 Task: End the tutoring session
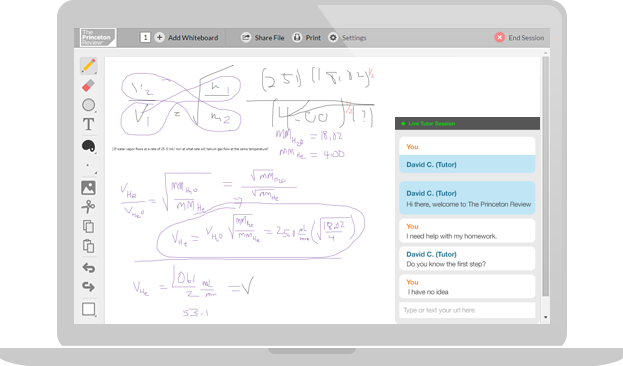point(519,38)
